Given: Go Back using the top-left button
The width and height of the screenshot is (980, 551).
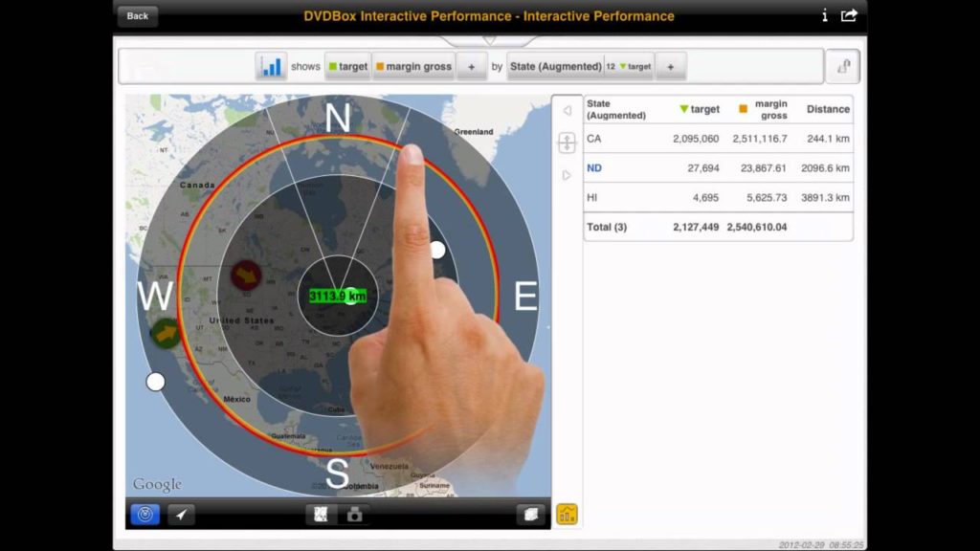Looking at the screenshot, I should [138, 15].
